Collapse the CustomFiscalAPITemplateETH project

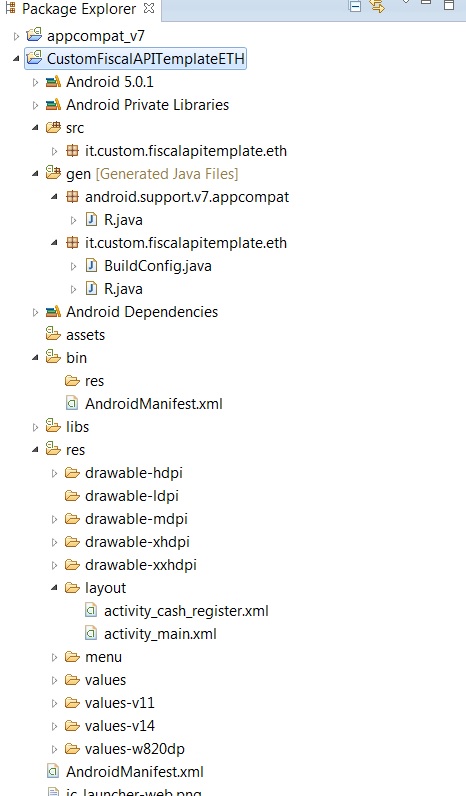point(16,58)
